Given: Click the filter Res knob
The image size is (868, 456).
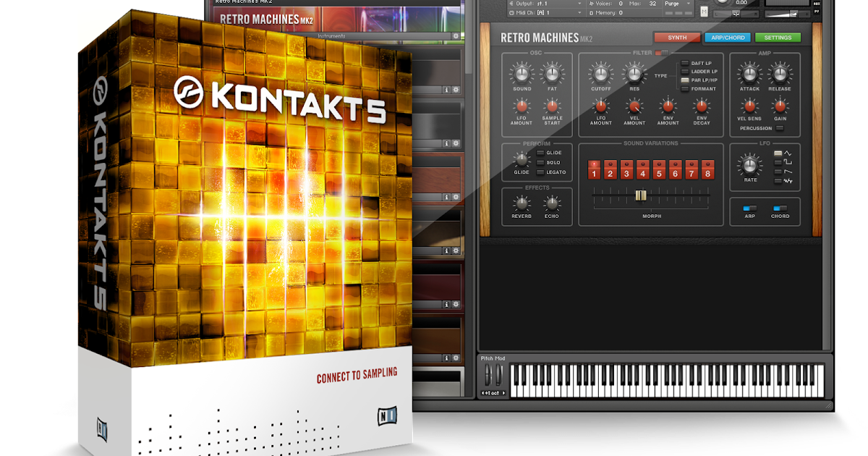Looking at the screenshot, I should pos(634,73).
